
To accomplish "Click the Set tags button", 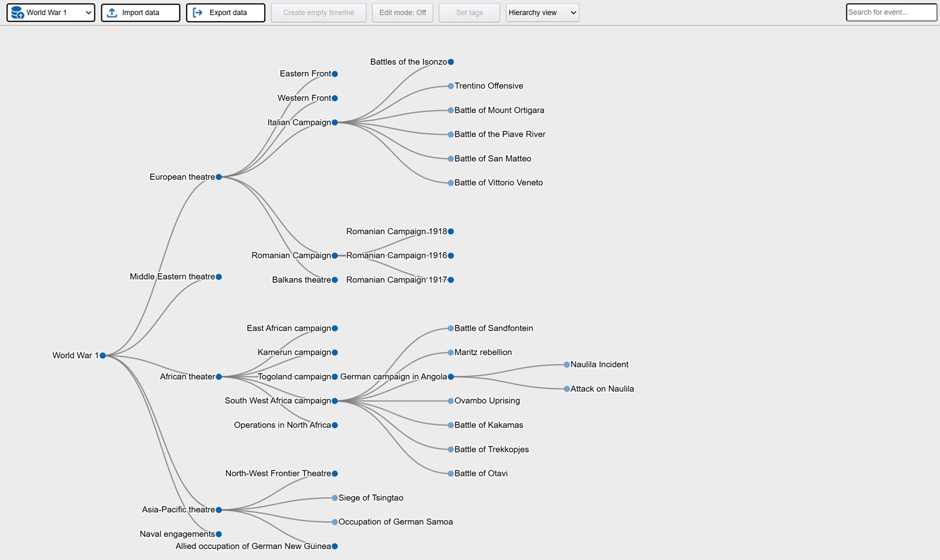I will (x=469, y=12).
